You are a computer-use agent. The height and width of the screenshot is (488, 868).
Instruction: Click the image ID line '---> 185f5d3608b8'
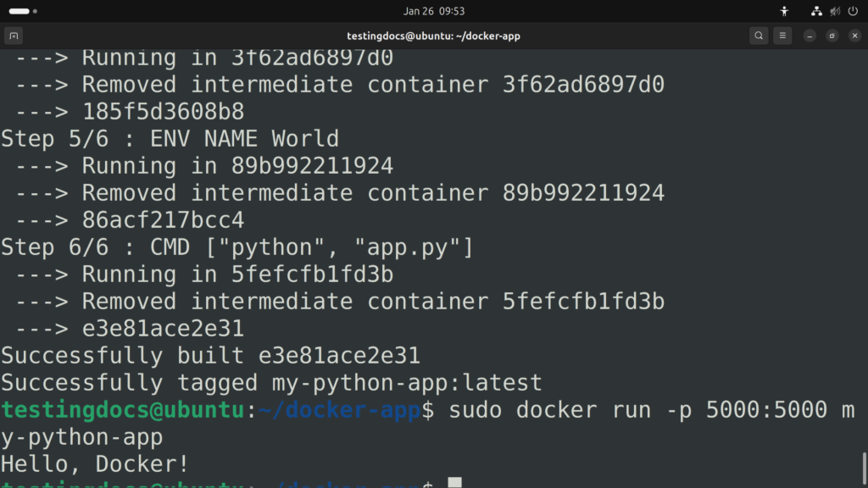[x=130, y=111]
